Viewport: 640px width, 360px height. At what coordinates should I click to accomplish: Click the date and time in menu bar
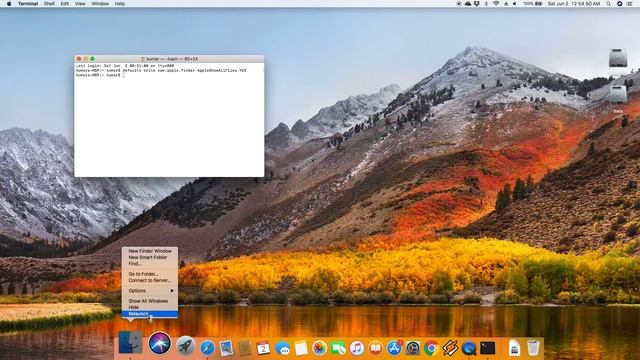click(573, 4)
